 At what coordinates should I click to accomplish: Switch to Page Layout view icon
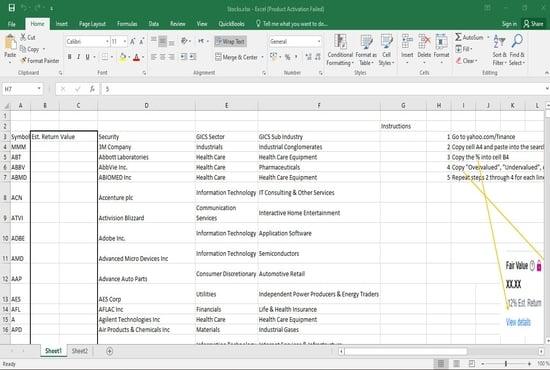click(456, 364)
